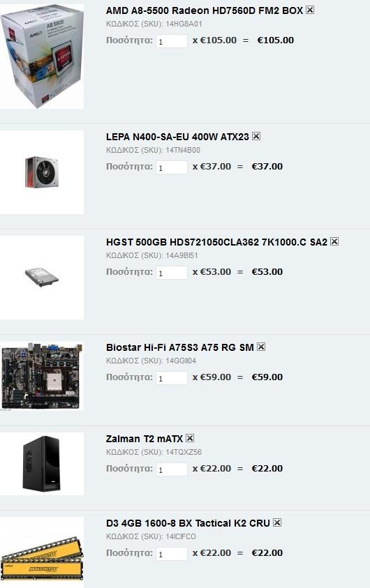This screenshot has width=370, height=588.
Task: Click quantity field for AMD A8-5500
Action: pos(172,41)
